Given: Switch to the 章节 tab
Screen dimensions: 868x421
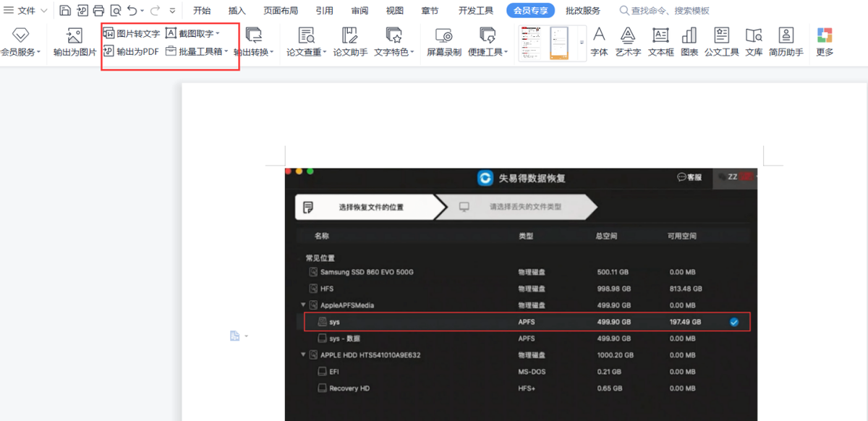Looking at the screenshot, I should click(430, 10).
